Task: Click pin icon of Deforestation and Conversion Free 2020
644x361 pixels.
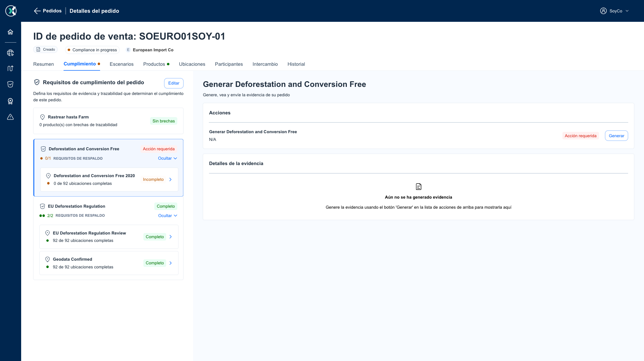Action: [48, 176]
